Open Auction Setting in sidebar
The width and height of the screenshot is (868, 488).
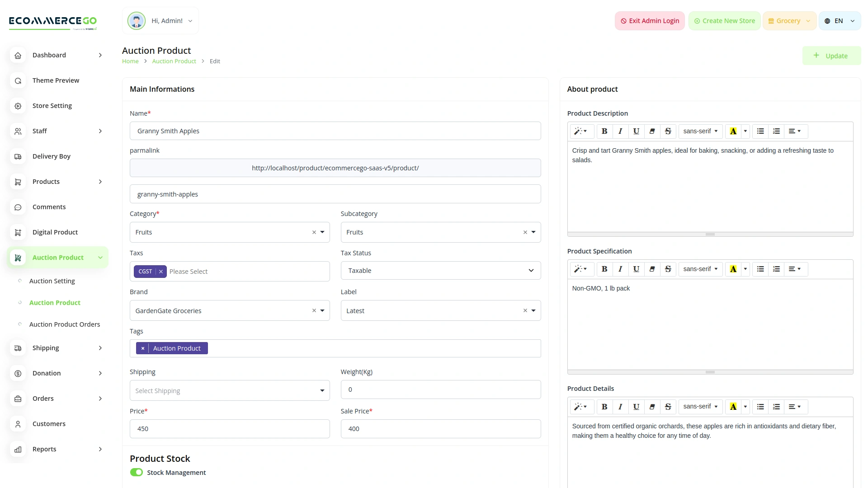(52, 281)
